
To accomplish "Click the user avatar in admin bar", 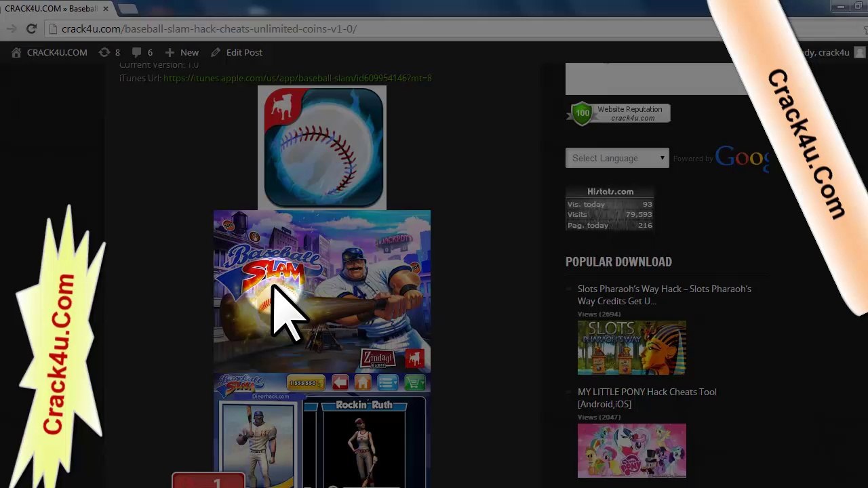I will pyautogui.click(x=860, y=52).
